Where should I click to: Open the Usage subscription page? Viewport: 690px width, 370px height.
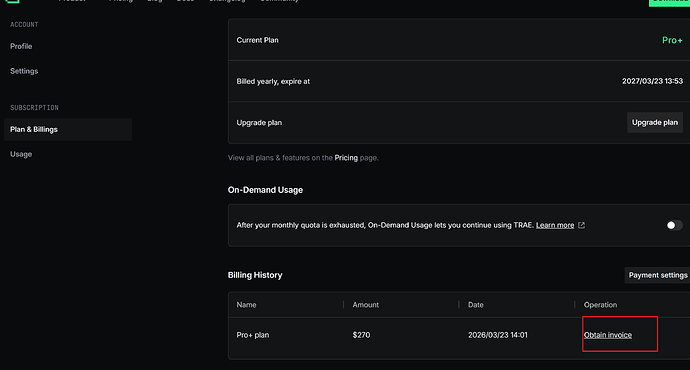point(21,154)
